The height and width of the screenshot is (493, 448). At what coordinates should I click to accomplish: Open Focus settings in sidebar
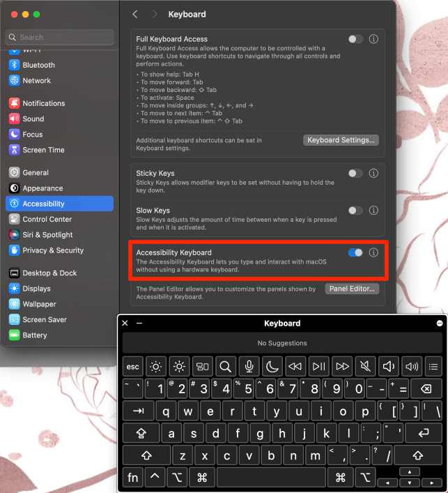click(60, 135)
